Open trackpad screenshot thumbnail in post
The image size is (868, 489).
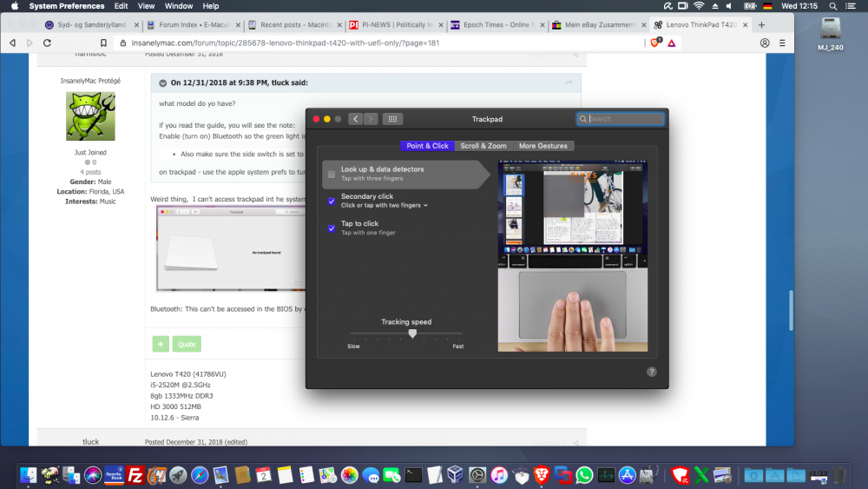click(231, 248)
